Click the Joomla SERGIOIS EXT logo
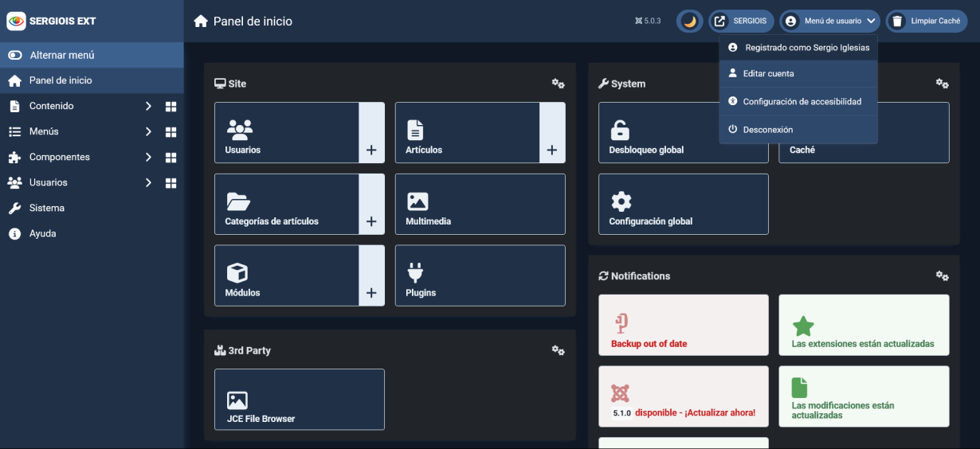The image size is (980, 449). pyautogui.click(x=52, y=21)
